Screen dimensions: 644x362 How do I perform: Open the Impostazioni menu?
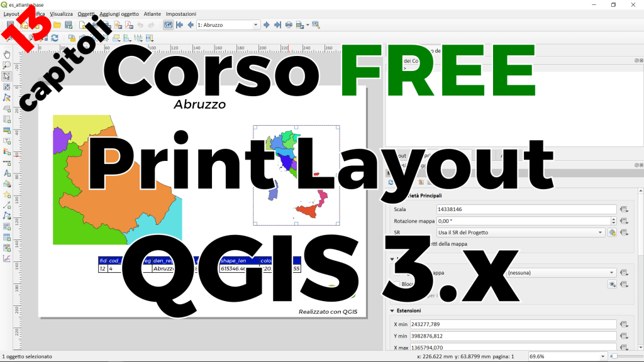[181, 14]
